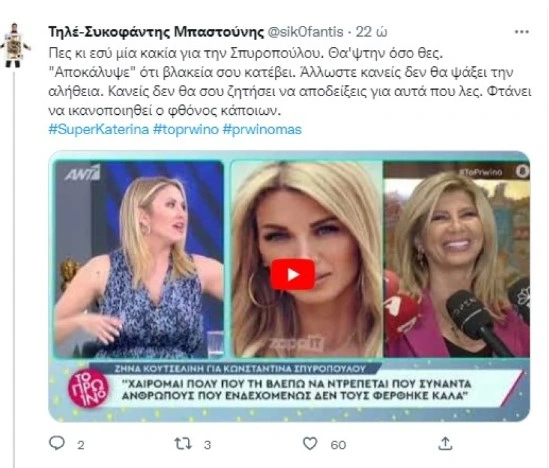Screen dimensions: 549x468
Task: Open the three-dot more options menu
Action: point(522,32)
